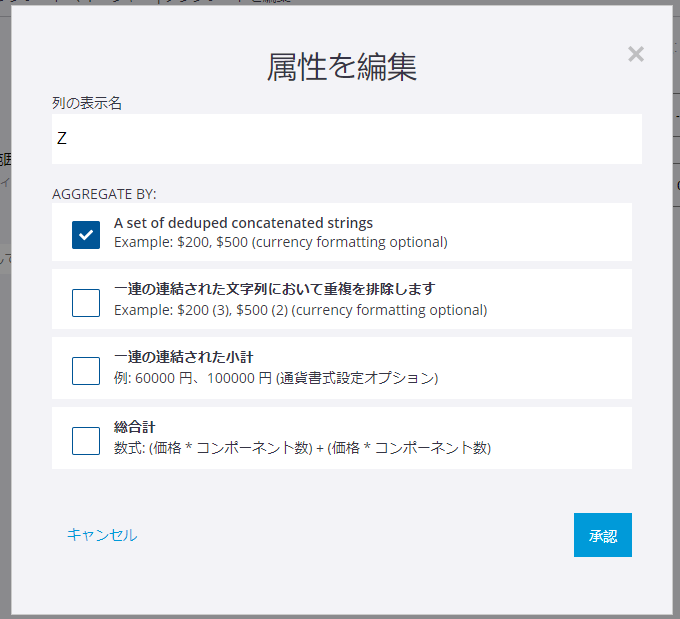Uncheck the deduped concatenated strings checkbox
Image resolution: width=680 pixels, height=619 pixels.
(86, 234)
